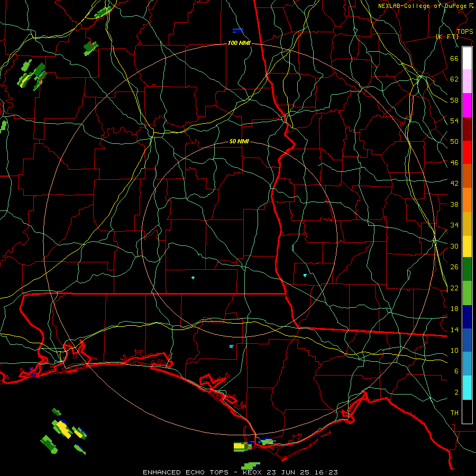Image resolution: width=476 pixels, height=476 pixels.
Task: Click the bright red legend swatch
Action: pos(467,152)
